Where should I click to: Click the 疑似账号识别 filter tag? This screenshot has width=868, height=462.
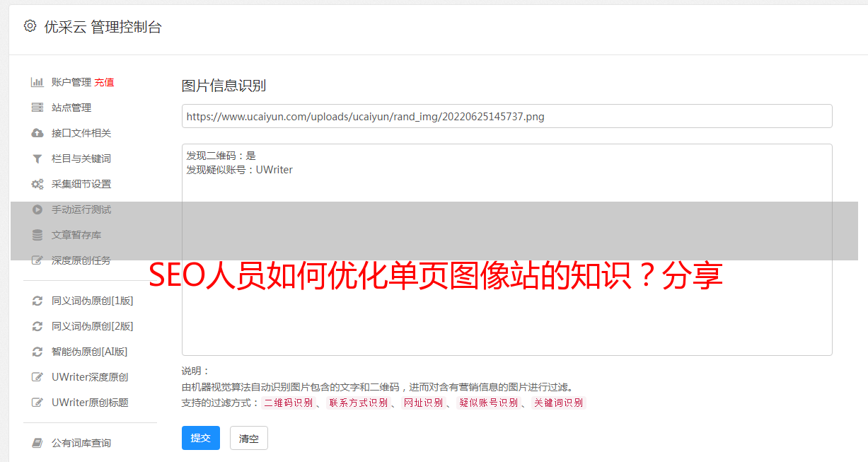point(489,403)
